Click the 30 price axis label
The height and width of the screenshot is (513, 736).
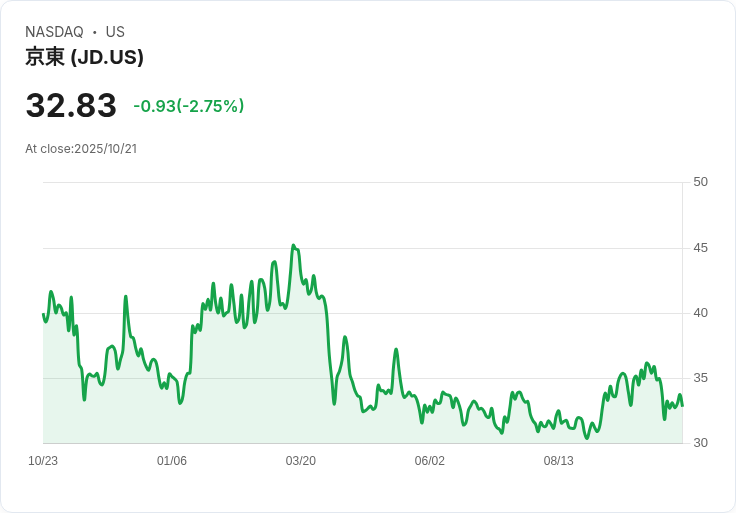pos(700,443)
